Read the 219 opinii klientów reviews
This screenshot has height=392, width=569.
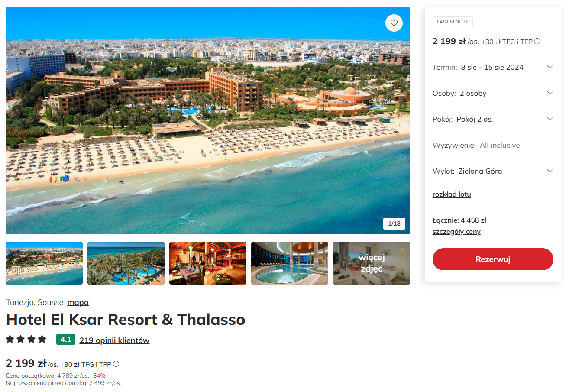(114, 340)
